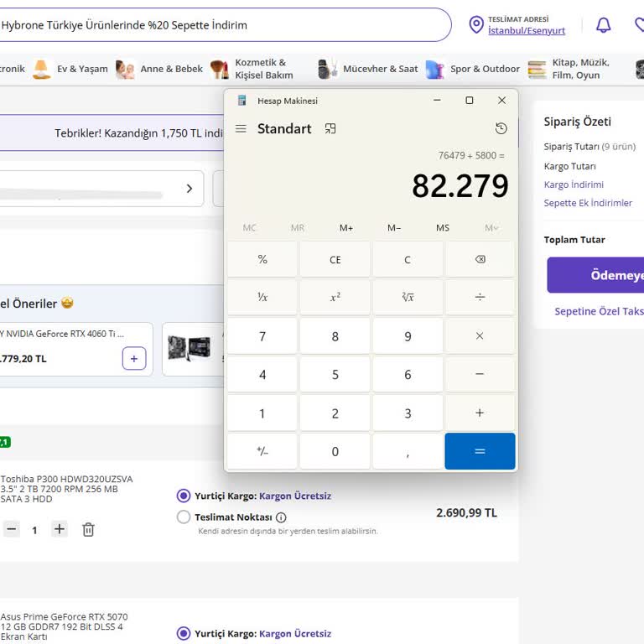This screenshot has width=644, height=644.
Task: Click the minus key in calculator
Action: click(x=480, y=374)
